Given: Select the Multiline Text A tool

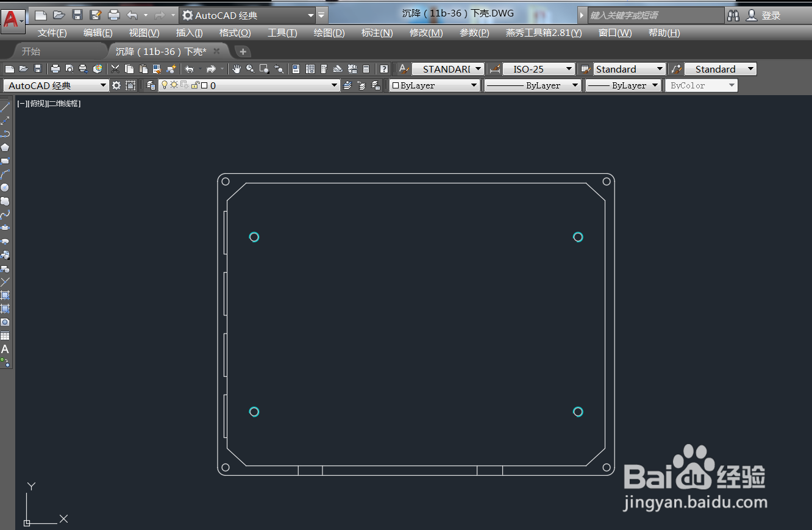Looking at the screenshot, I should click(5, 349).
